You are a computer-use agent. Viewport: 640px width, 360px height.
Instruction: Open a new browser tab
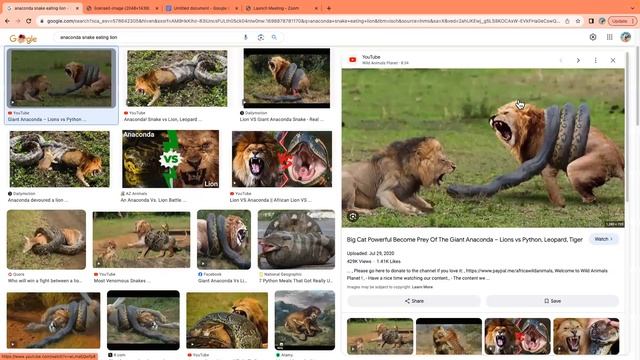click(x=329, y=8)
